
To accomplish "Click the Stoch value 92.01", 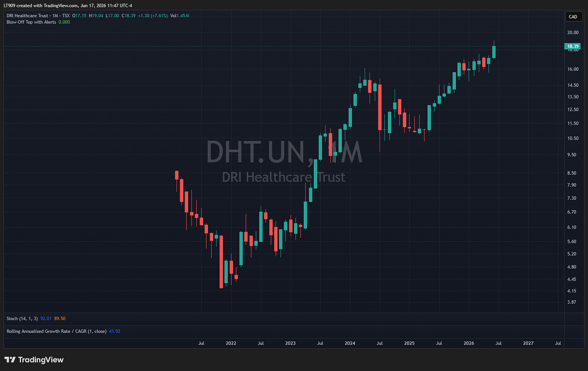I will click(46, 319).
